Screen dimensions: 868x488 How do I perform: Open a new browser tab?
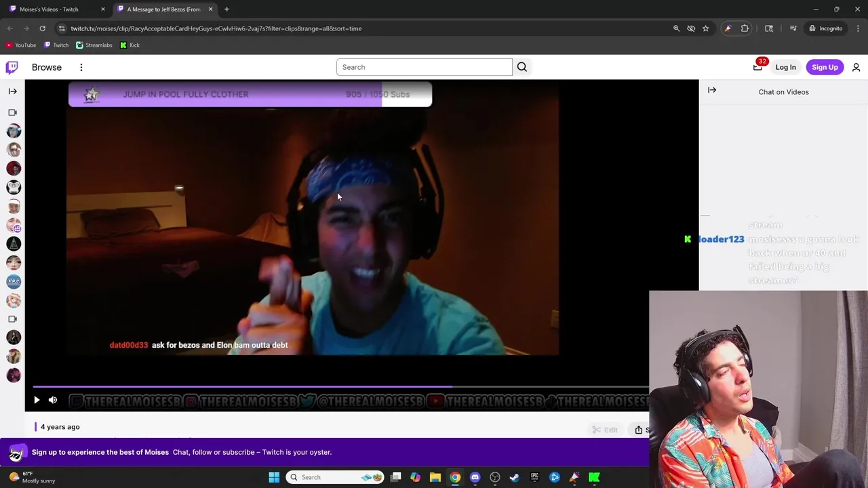(226, 9)
